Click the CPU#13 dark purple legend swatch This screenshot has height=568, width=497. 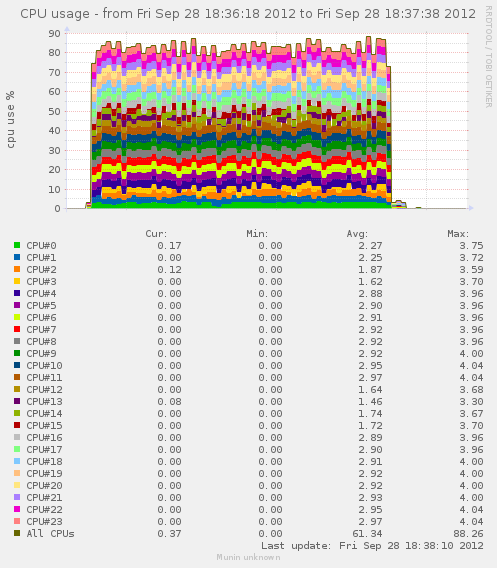click(17, 401)
